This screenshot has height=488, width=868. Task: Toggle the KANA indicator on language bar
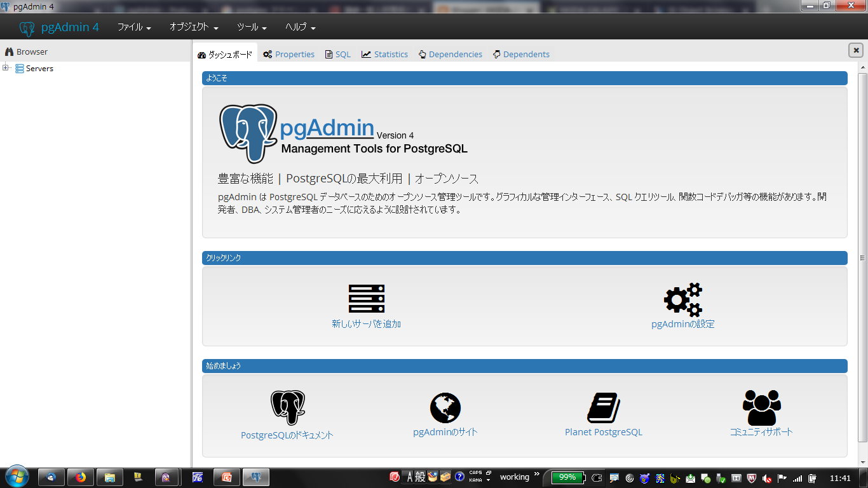(475, 480)
